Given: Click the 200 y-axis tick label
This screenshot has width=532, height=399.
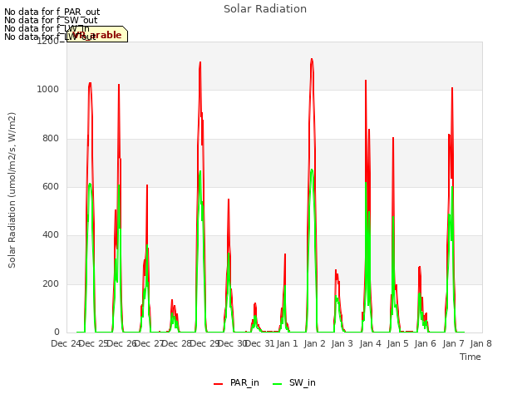Looking at the screenshot, I should coord(51,283).
